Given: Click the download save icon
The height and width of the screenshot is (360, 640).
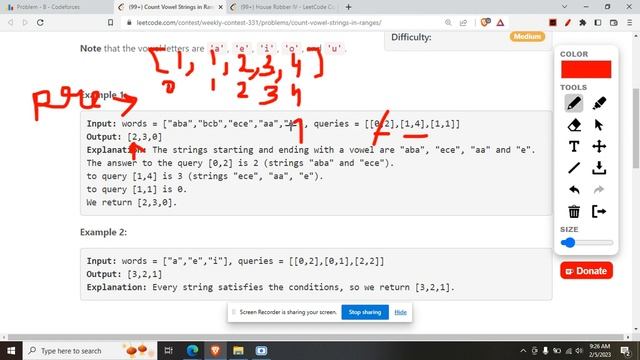Looking at the screenshot, I should tap(599, 168).
